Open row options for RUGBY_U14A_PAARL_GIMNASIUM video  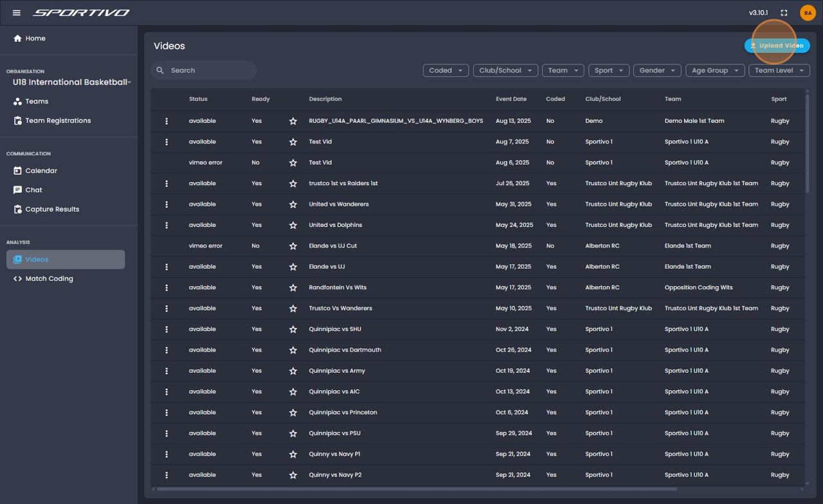pos(167,121)
